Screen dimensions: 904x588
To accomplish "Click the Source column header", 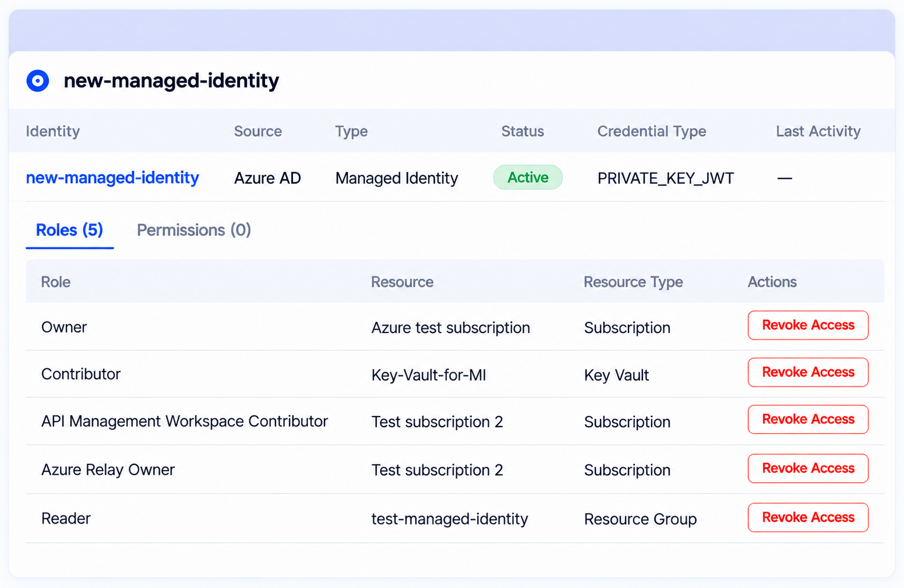I will (258, 131).
